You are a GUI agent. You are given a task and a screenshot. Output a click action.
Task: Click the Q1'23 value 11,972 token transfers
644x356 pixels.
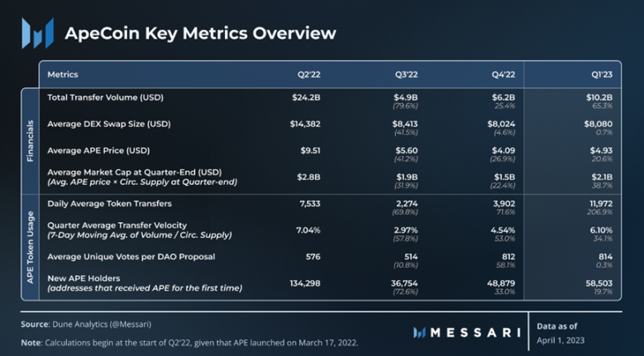(x=600, y=203)
